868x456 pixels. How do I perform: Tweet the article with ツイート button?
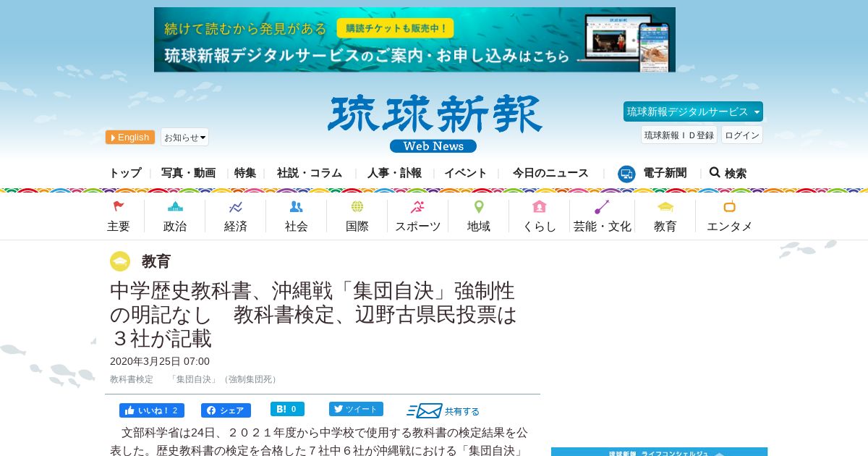356,409
